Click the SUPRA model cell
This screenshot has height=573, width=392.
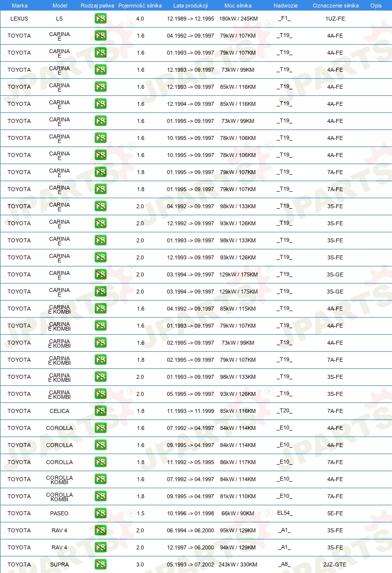click(x=60, y=564)
